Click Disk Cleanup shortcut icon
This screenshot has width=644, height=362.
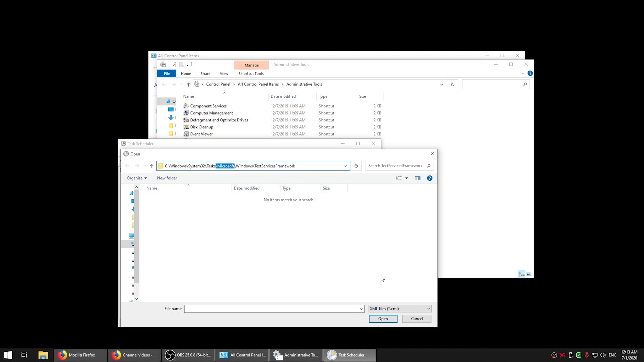coord(186,127)
